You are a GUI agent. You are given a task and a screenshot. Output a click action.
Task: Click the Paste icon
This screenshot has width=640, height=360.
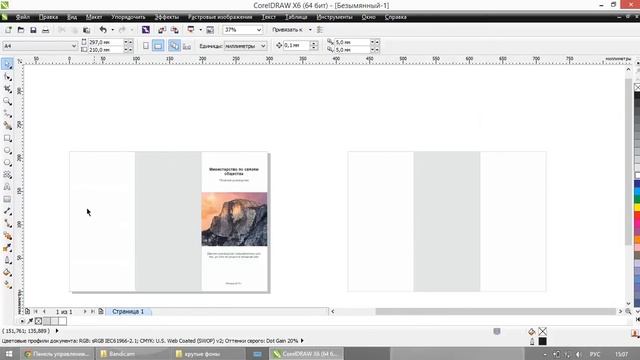point(87,30)
